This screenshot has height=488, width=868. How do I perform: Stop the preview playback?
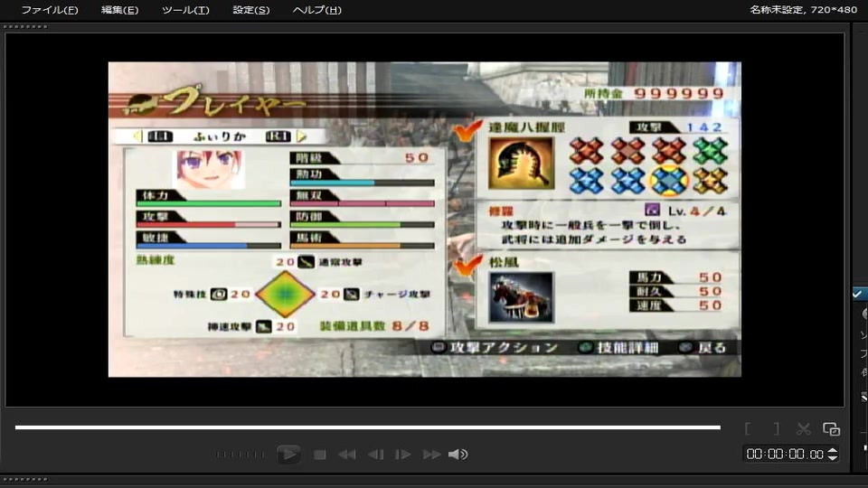(x=319, y=455)
